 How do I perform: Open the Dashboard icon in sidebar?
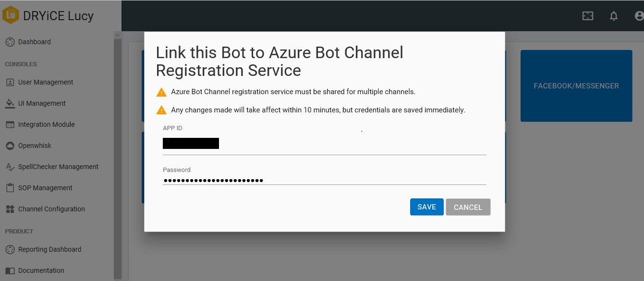[x=10, y=42]
